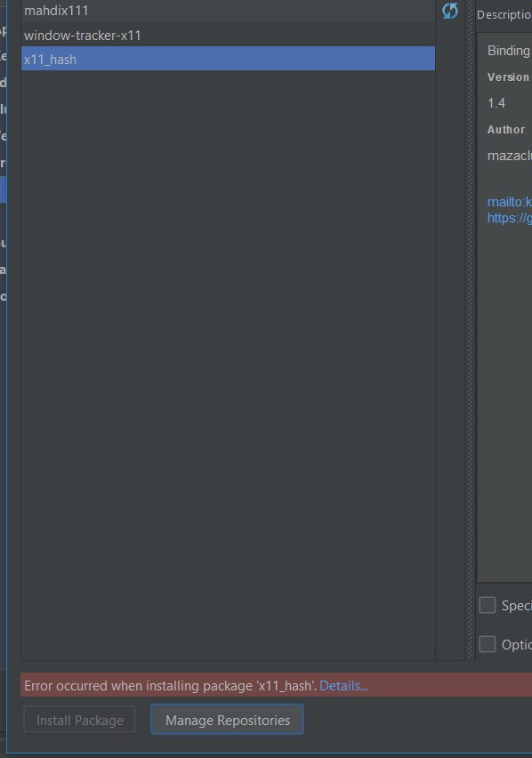Enable the Specify version checkbox
The height and width of the screenshot is (758, 532).
coord(487,605)
